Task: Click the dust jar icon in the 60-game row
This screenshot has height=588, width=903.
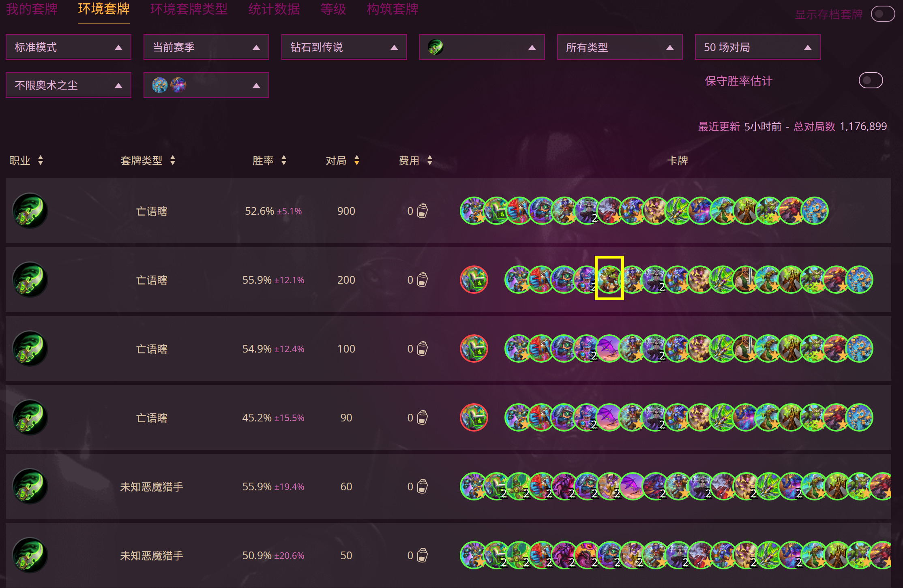Action: [422, 486]
